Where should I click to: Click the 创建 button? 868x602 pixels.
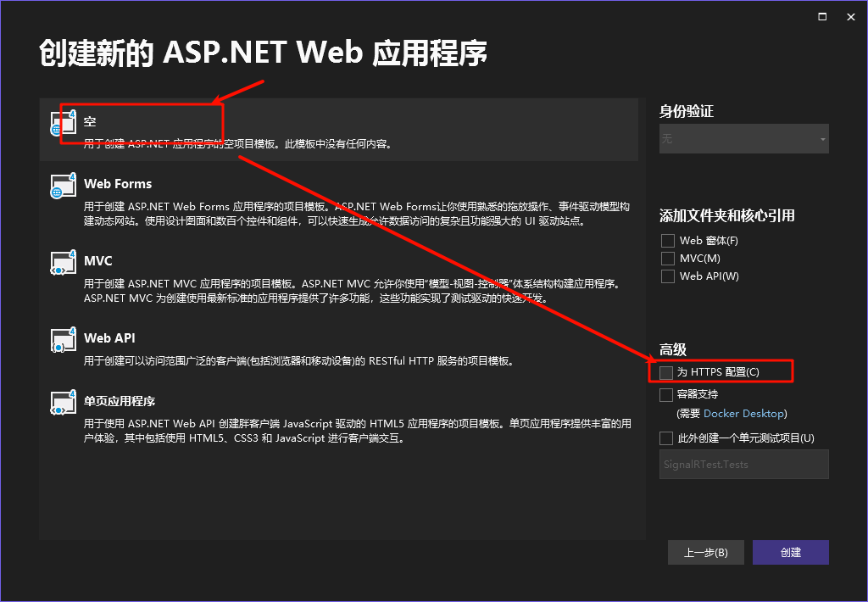point(791,552)
